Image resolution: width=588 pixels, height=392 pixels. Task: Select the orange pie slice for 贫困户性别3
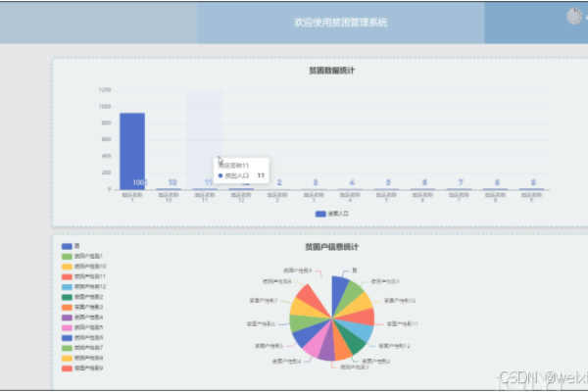[341, 346]
